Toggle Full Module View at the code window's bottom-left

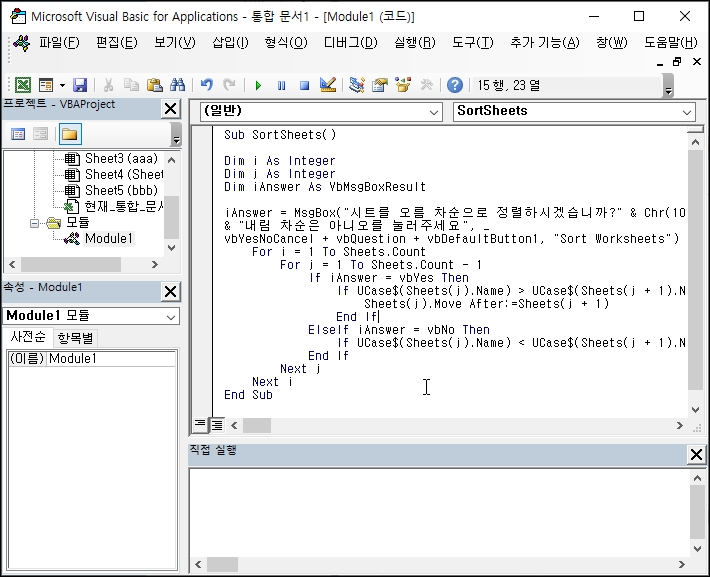[217, 425]
